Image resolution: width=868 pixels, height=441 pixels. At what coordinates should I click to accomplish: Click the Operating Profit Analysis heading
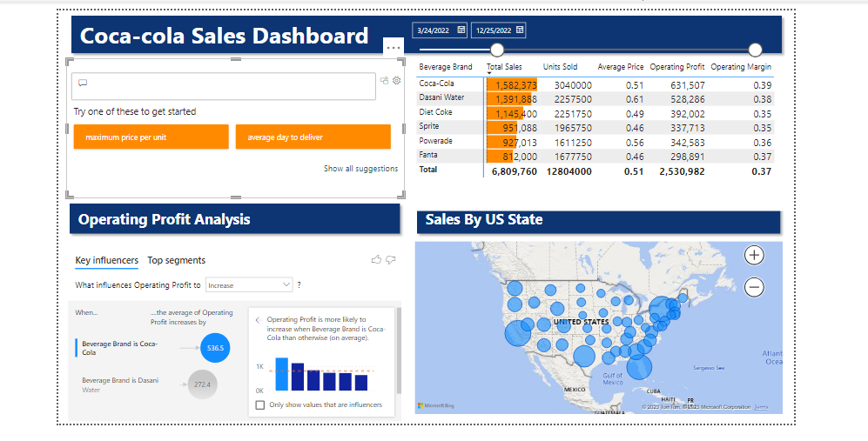[164, 219]
